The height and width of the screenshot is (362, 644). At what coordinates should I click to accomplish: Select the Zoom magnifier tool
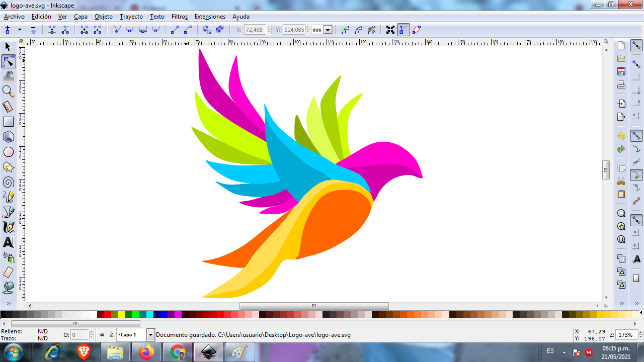[8, 92]
